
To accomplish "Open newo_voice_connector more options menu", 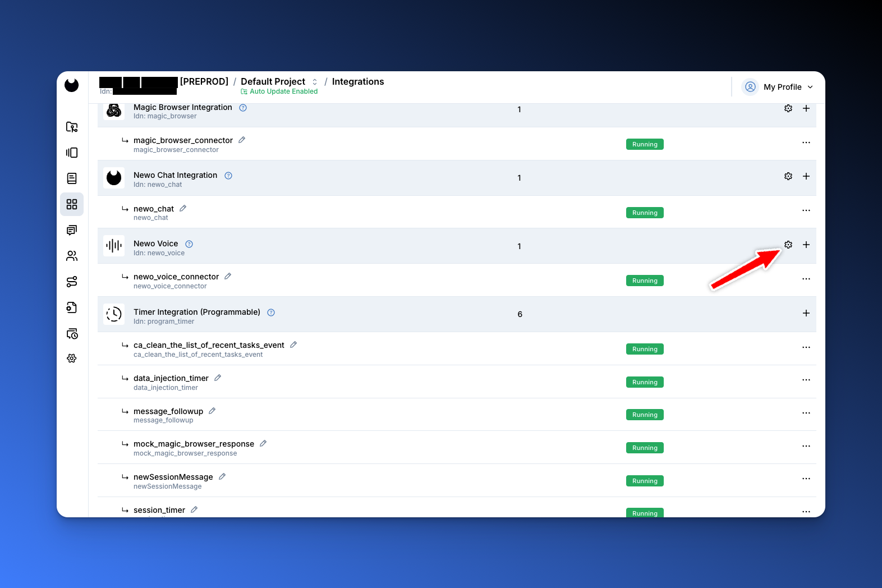I will pos(806,279).
